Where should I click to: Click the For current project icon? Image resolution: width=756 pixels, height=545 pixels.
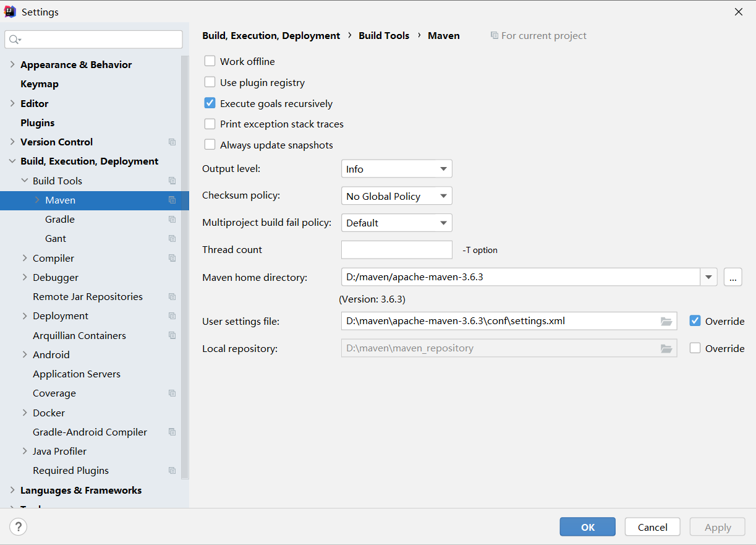(494, 36)
